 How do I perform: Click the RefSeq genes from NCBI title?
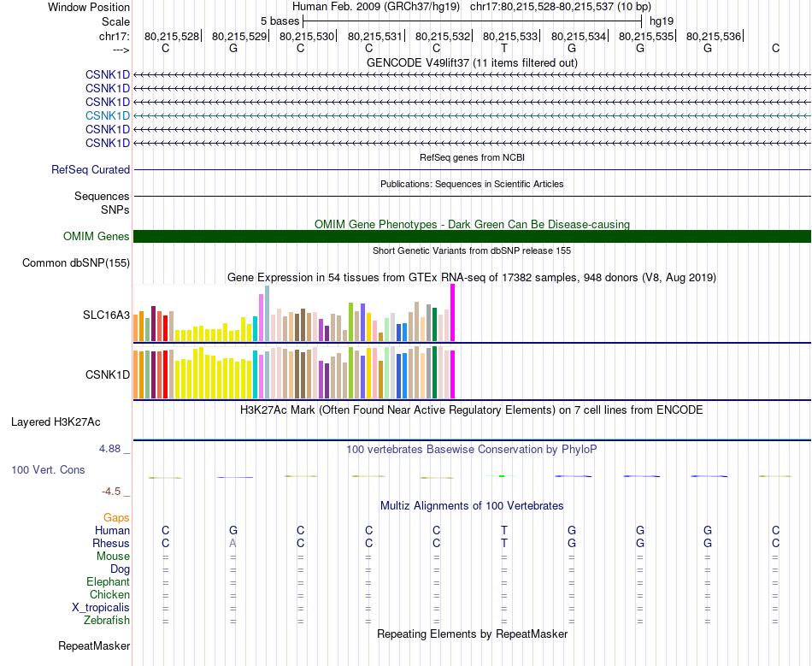[x=472, y=157]
